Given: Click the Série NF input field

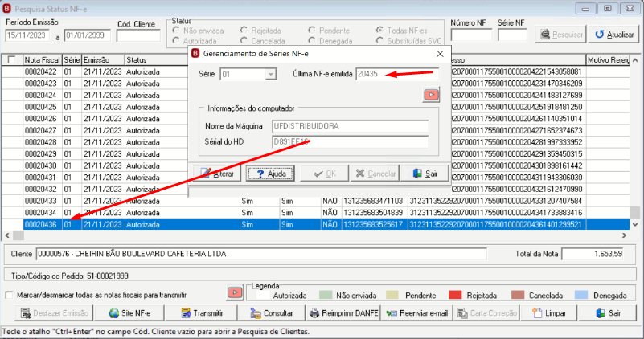Looking at the screenshot, I should (x=512, y=35).
